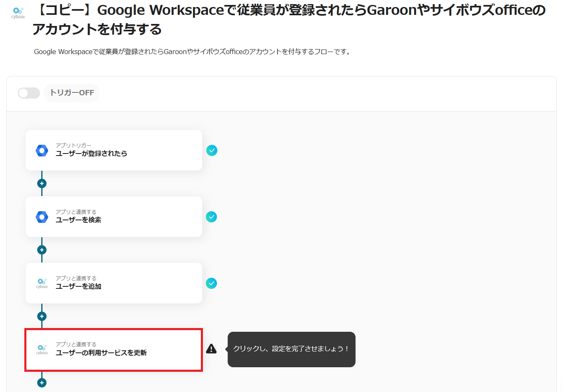Click the トリガーOFF status label
The width and height of the screenshot is (563, 392).
(x=72, y=93)
